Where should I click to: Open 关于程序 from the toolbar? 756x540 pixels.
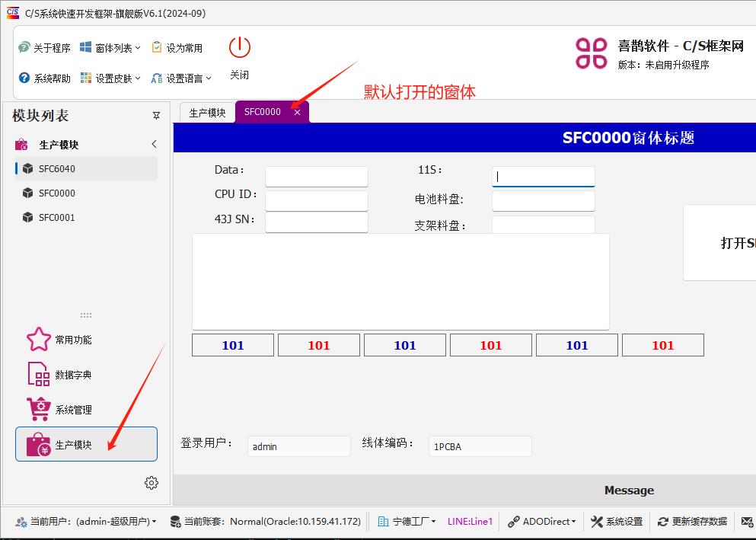click(44, 48)
